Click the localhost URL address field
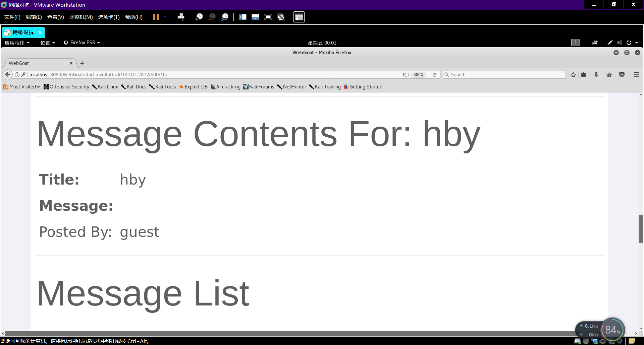This screenshot has width=644, height=345. click(x=215, y=75)
